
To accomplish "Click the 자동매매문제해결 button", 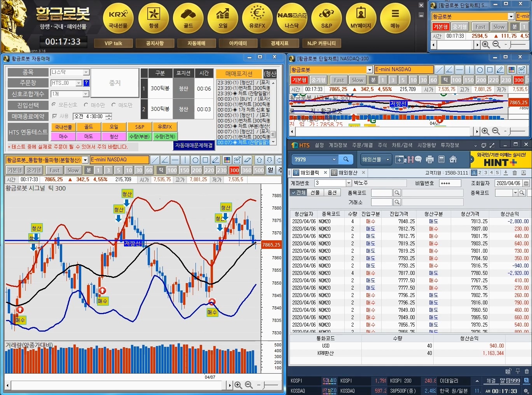I will point(194,145).
